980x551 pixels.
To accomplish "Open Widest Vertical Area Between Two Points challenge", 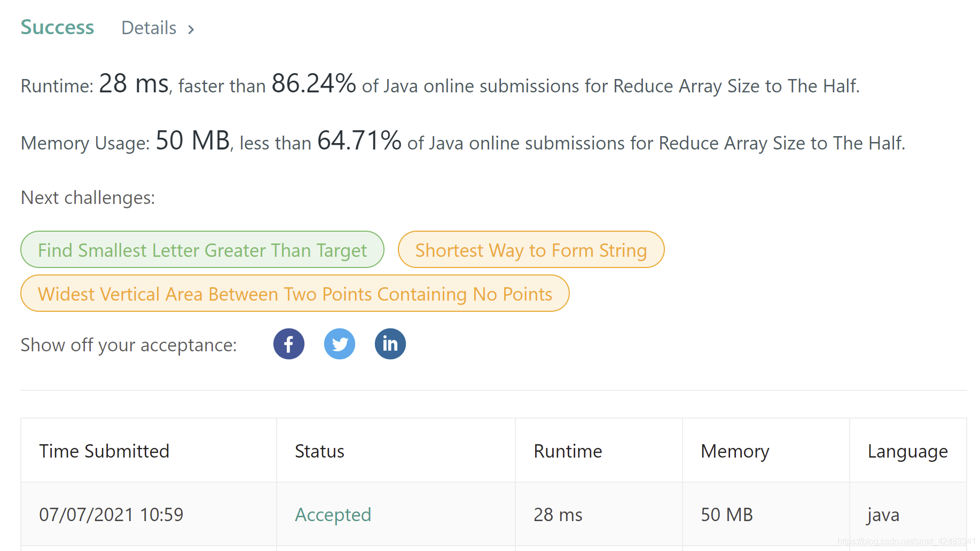I will coord(295,294).
